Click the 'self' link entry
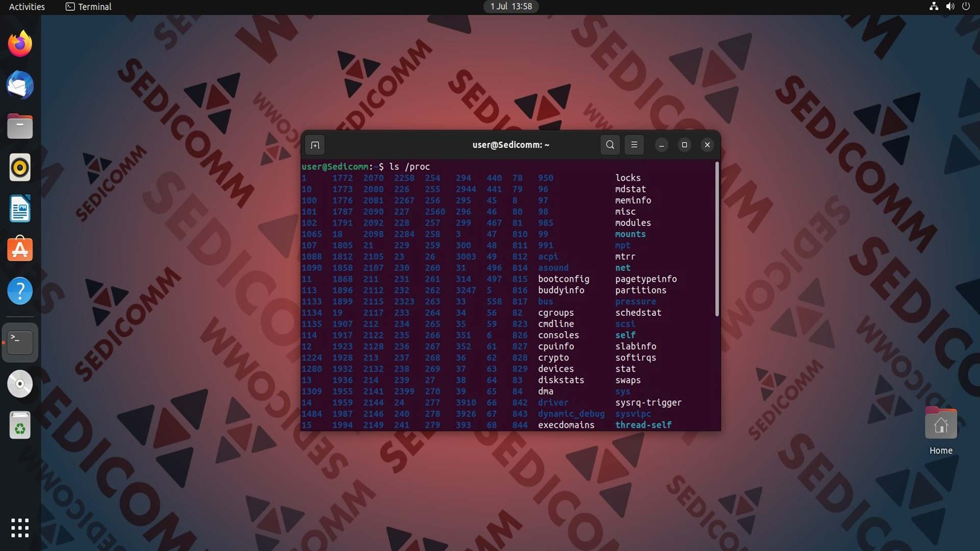This screenshot has width=980, height=551. [625, 335]
